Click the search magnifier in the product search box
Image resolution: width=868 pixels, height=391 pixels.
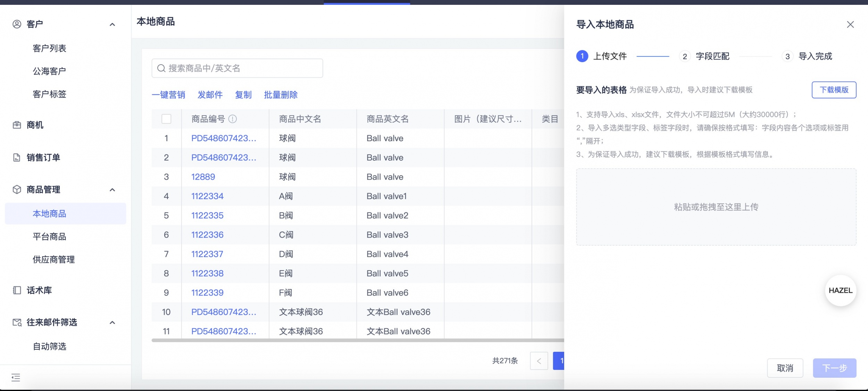(161, 68)
